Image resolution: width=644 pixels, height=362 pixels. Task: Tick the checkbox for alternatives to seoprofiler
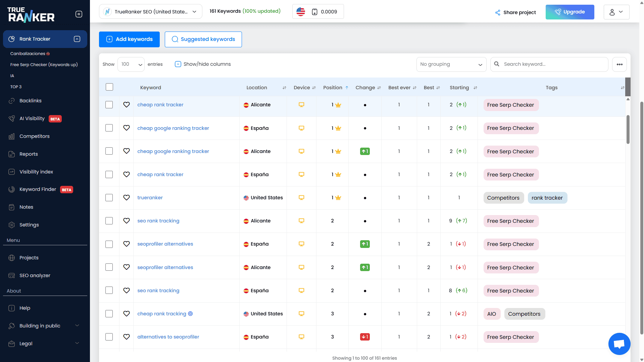(109, 337)
